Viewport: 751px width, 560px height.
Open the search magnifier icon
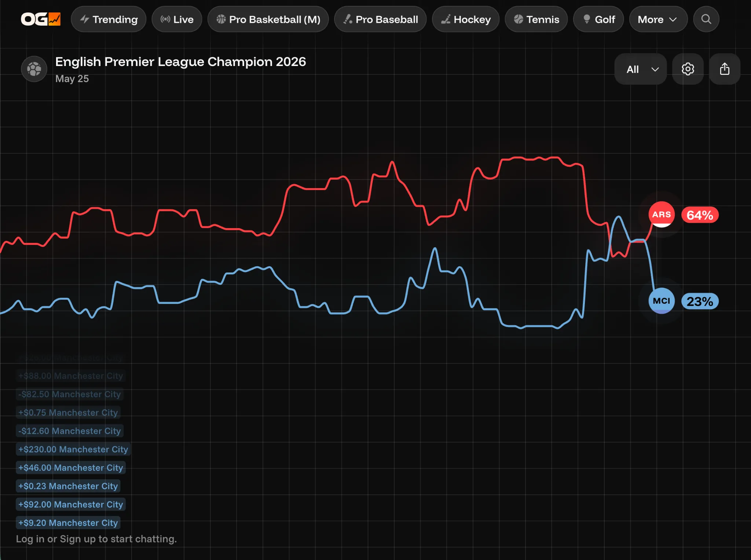point(706,19)
